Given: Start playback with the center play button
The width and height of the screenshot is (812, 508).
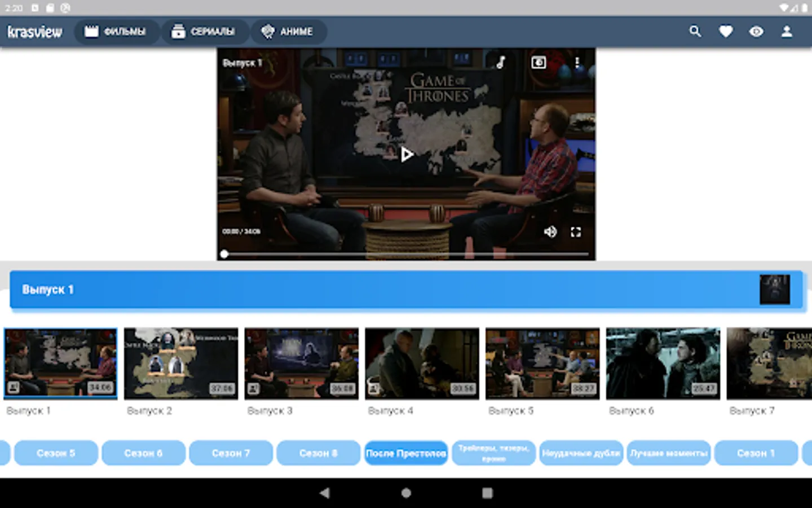Looking at the screenshot, I should click(407, 154).
